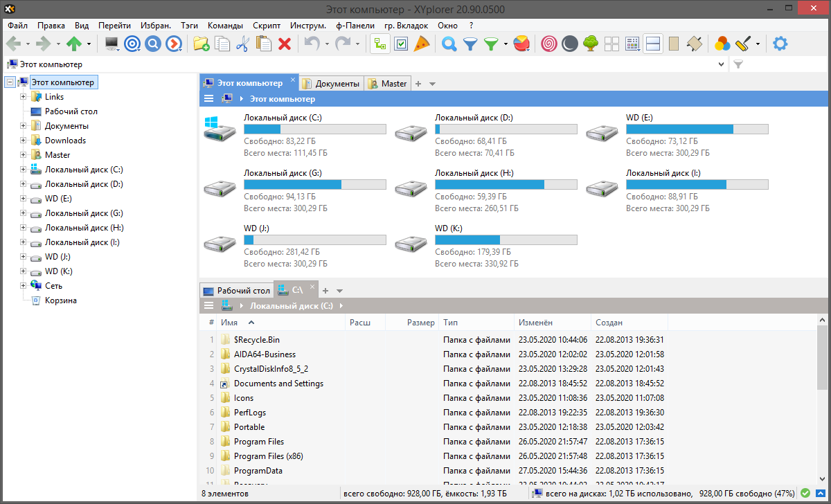Screen dimensions: 831x504
Task: Click the red Delete icon
Action: pyautogui.click(x=284, y=44)
